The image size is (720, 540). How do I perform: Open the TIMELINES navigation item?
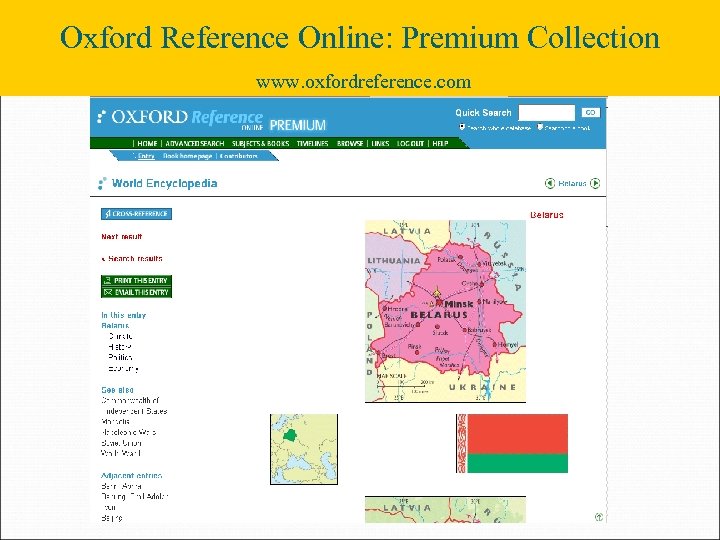coord(313,143)
